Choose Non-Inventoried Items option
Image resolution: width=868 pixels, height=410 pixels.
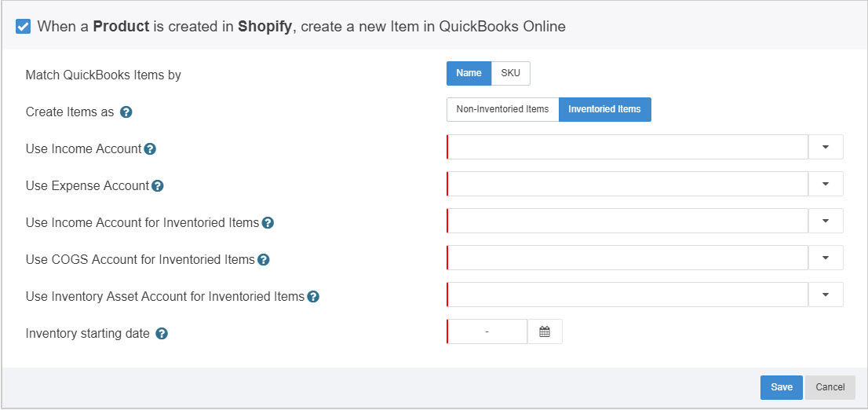(x=502, y=109)
